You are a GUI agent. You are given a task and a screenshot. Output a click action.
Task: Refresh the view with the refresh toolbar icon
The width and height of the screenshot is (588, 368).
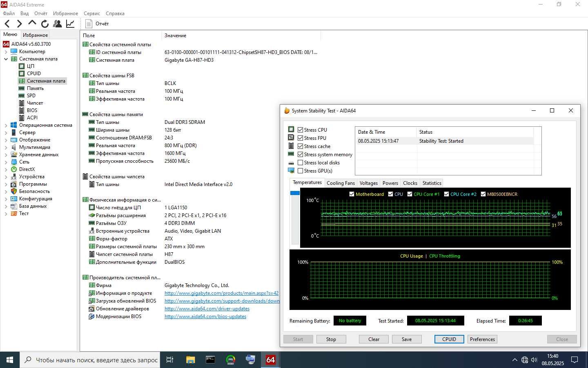pos(45,24)
